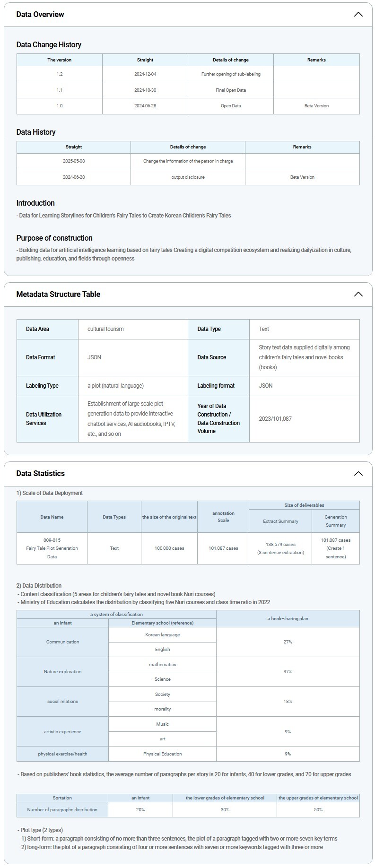Screen dimensions: 375x868
Task: Click the "Nature exploration" classification cell
Action: [x=62, y=671]
